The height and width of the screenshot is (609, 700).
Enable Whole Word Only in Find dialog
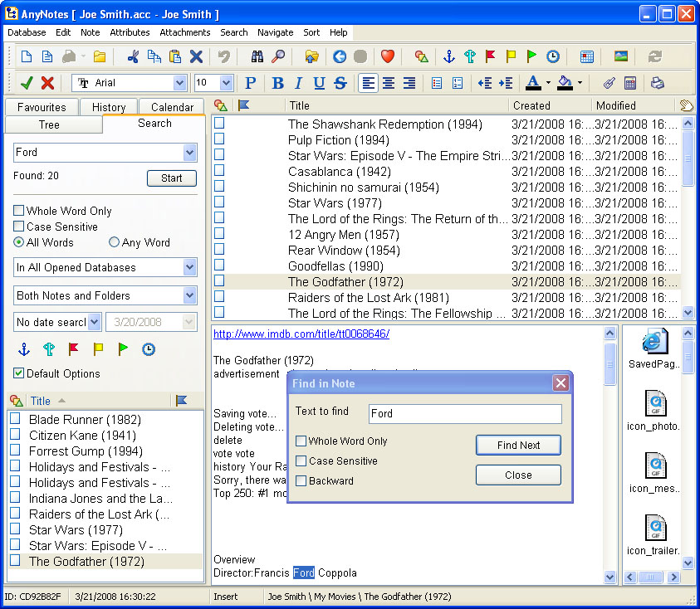[x=301, y=441]
